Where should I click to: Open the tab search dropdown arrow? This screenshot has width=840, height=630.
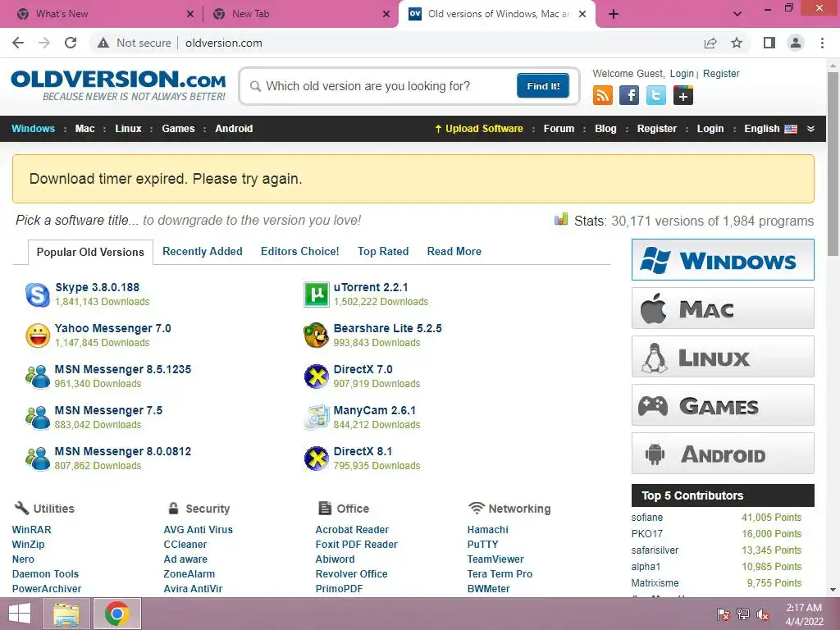click(737, 14)
